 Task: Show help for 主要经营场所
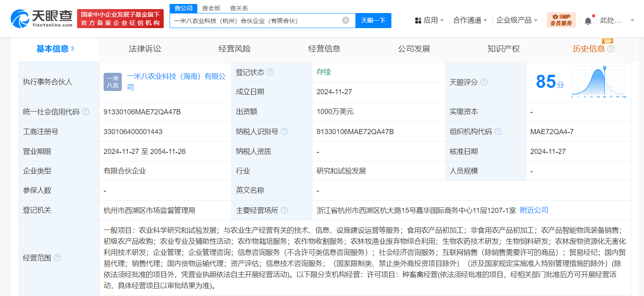(x=284, y=210)
